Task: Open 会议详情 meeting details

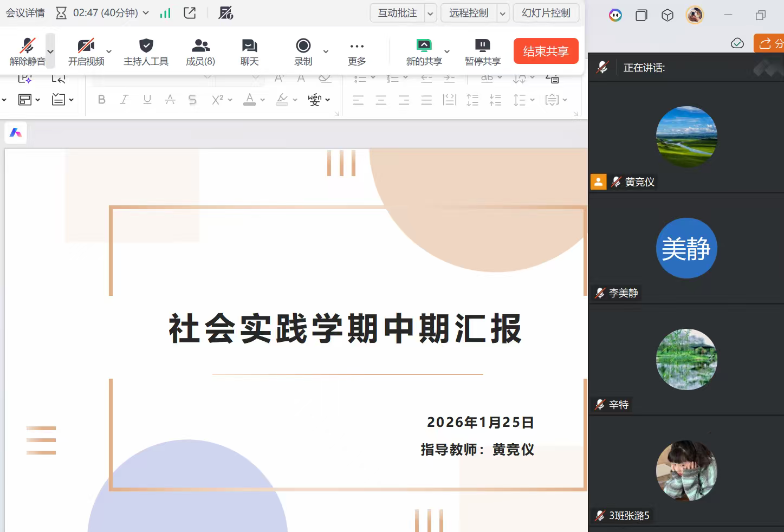Action: 25,13
